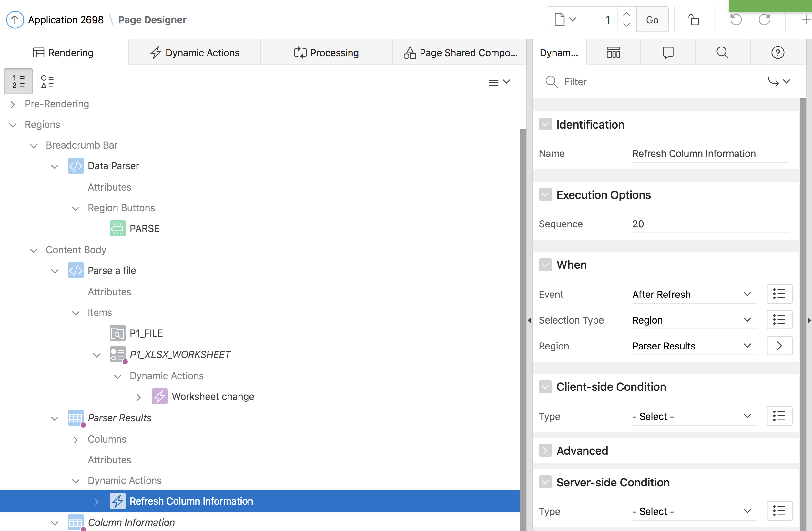Screen dimensions: 812x531
Task: Open the Gallery grid layout tab
Action: [613, 53]
